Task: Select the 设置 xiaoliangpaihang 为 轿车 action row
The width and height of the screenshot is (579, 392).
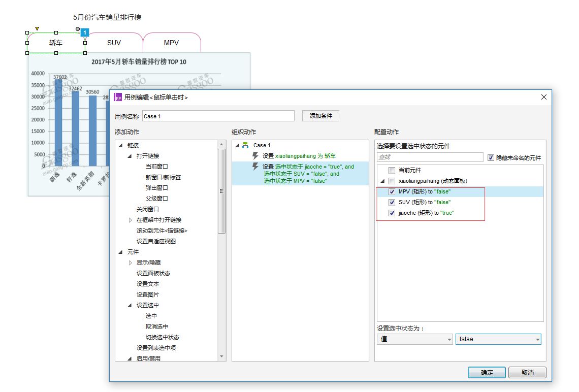Action: coord(300,156)
